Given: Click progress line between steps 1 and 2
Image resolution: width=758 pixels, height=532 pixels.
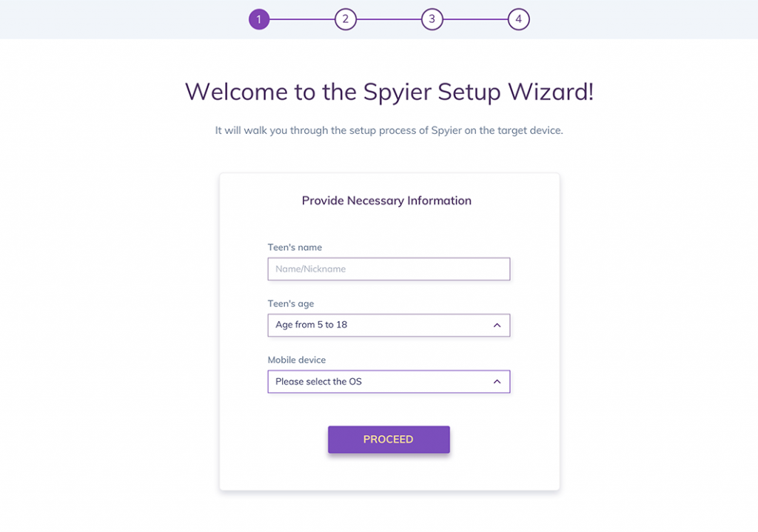Looking at the screenshot, I should coord(302,19).
